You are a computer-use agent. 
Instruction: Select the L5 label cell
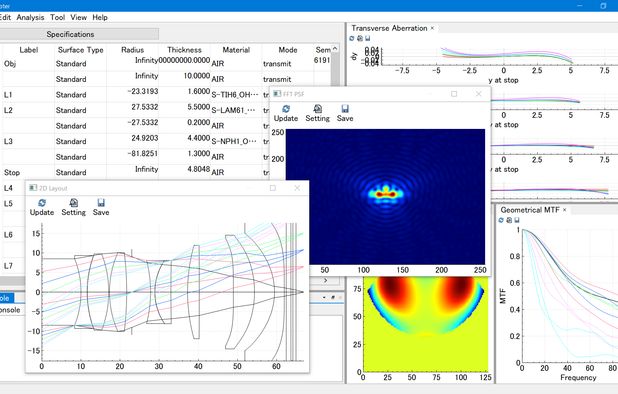tap(14, 203)
